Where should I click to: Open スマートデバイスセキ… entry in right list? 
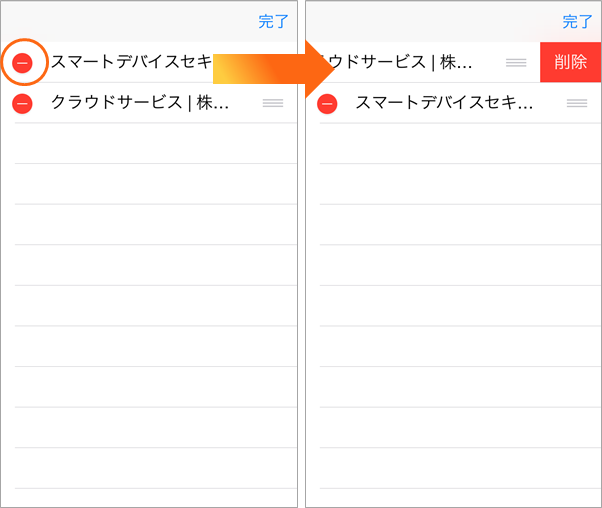click(444, 103)
